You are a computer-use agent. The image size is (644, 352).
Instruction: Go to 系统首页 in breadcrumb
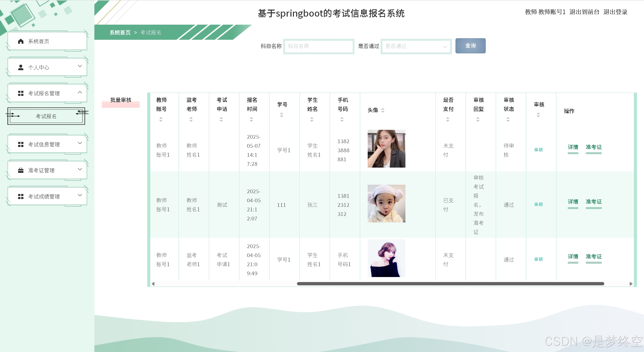click(120, 32)
